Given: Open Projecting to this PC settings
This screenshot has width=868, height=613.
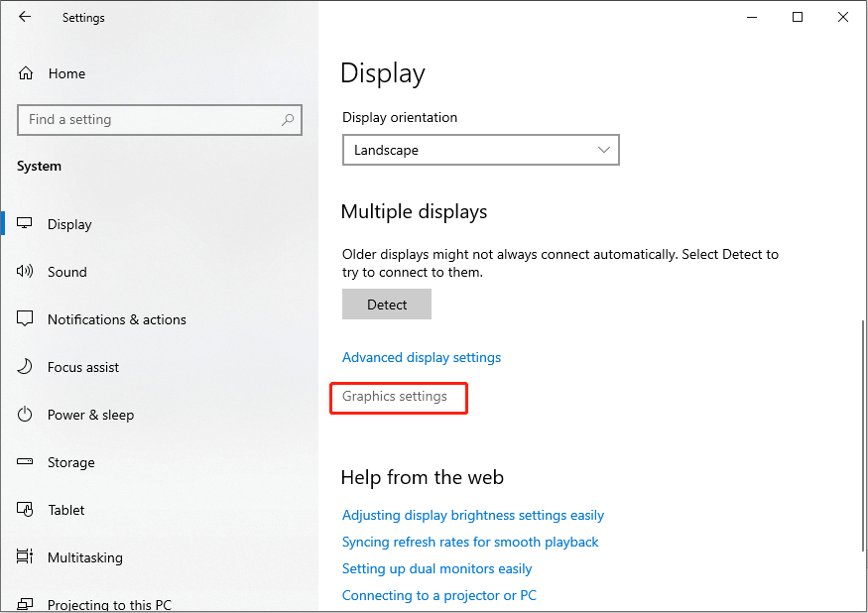Looking at the screenshot, I should (109, 605).
